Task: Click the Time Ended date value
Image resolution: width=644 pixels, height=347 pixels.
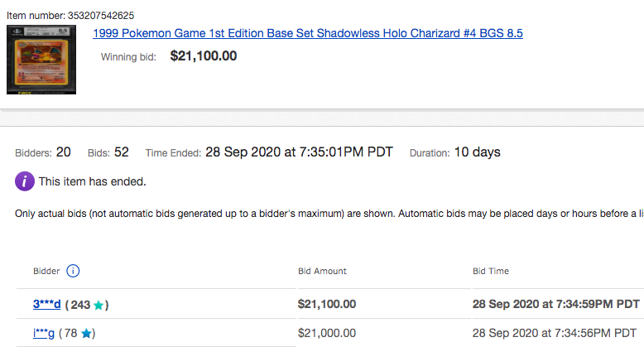Action: (299, 152)
